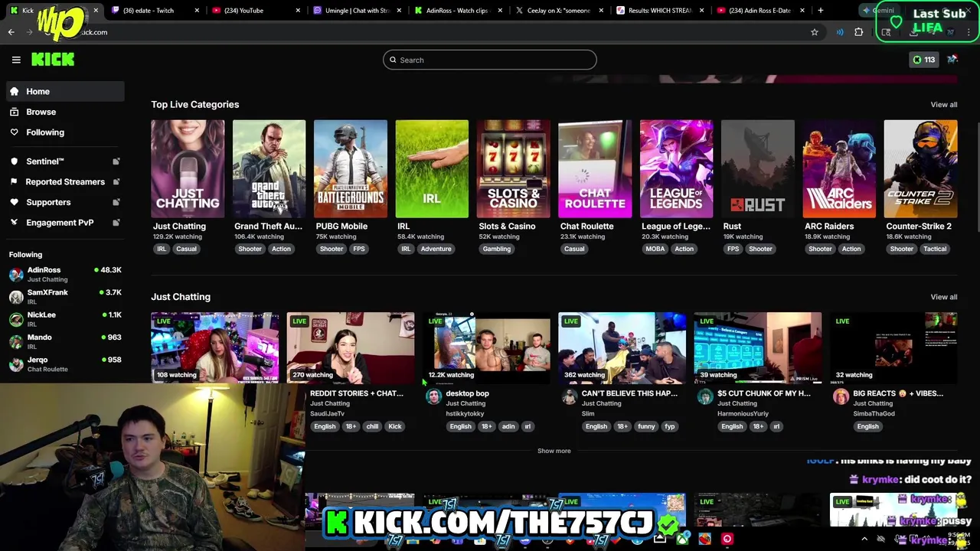Viewport: 980px width, 551px height.
Task: Click the FPS tag under Rust
Action: [x=733, y=249]
